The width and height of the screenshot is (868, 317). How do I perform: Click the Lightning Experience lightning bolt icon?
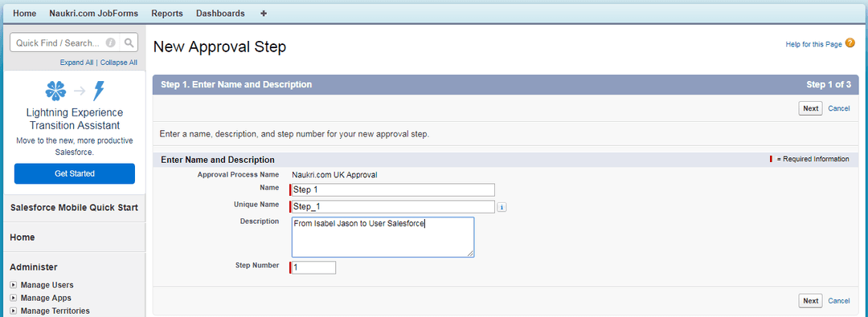click(99, 91)
